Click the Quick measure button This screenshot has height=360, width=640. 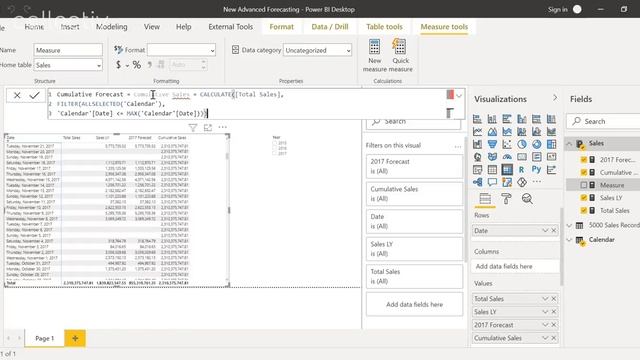point(400,56)
